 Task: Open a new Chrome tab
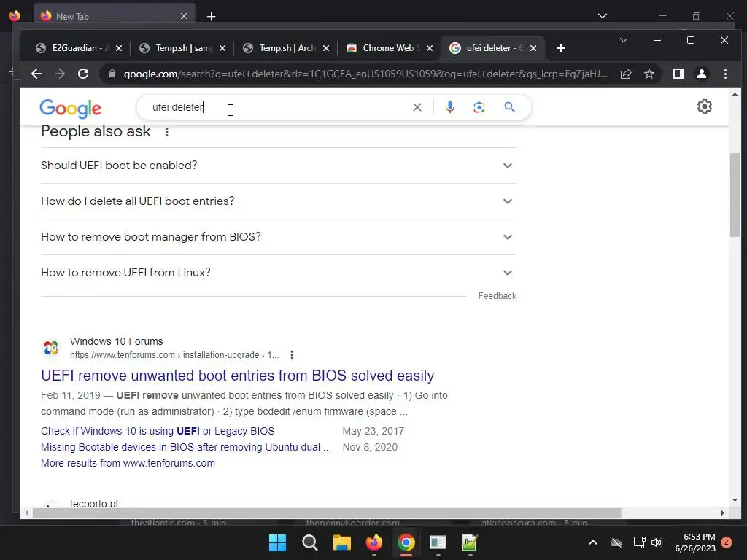point(561,48)
